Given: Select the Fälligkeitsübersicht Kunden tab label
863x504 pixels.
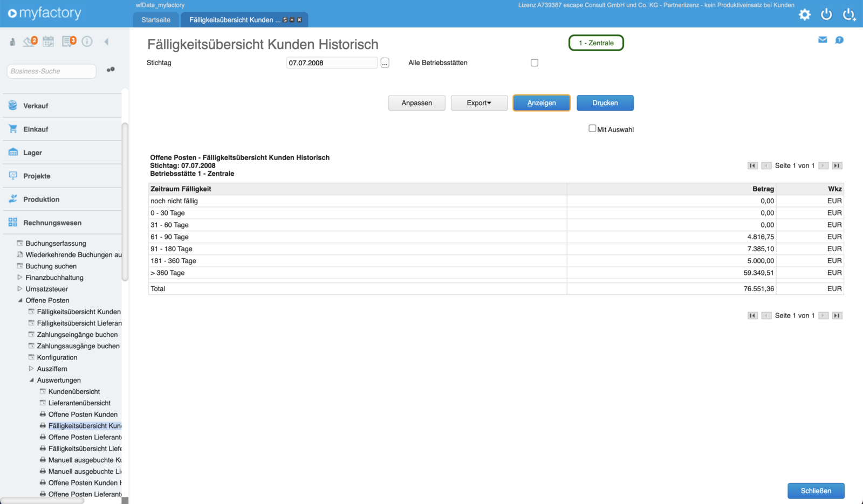Looking at the screenshot, I should coord(235,20).
